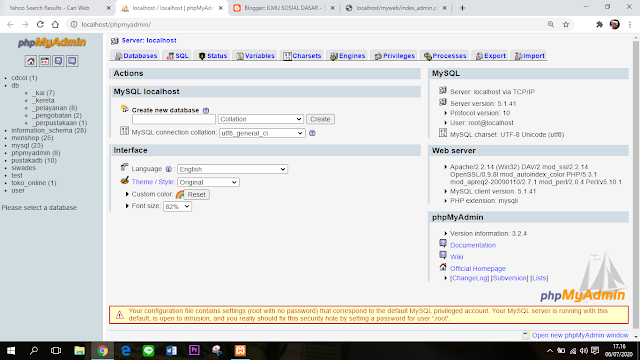
Task: Click the Official Homepage house icon
Action: point(443,267)
